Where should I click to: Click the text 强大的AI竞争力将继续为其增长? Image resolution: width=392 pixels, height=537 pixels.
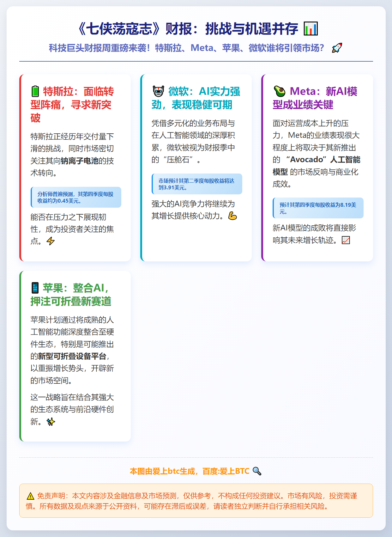194,210
